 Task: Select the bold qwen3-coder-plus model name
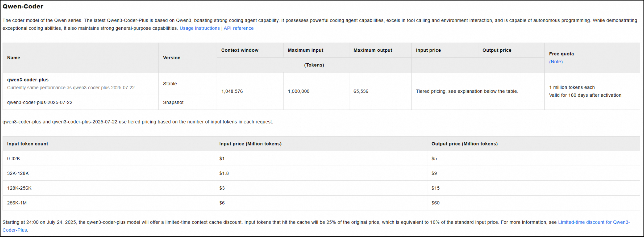(x=28, y=80)
